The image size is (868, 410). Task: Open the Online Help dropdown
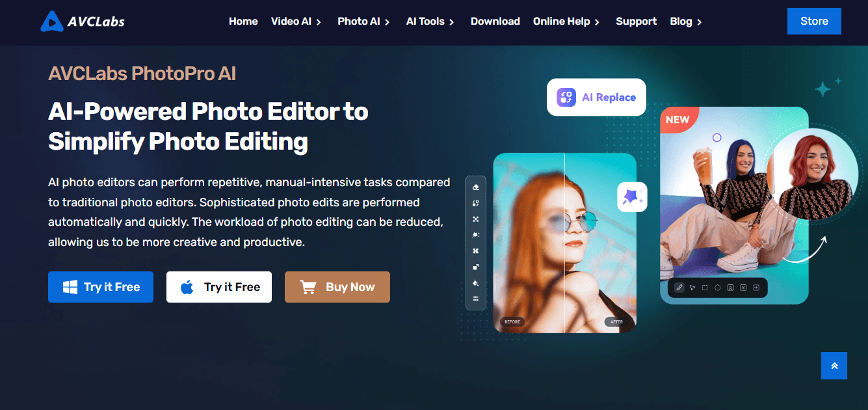click(561, 21)
